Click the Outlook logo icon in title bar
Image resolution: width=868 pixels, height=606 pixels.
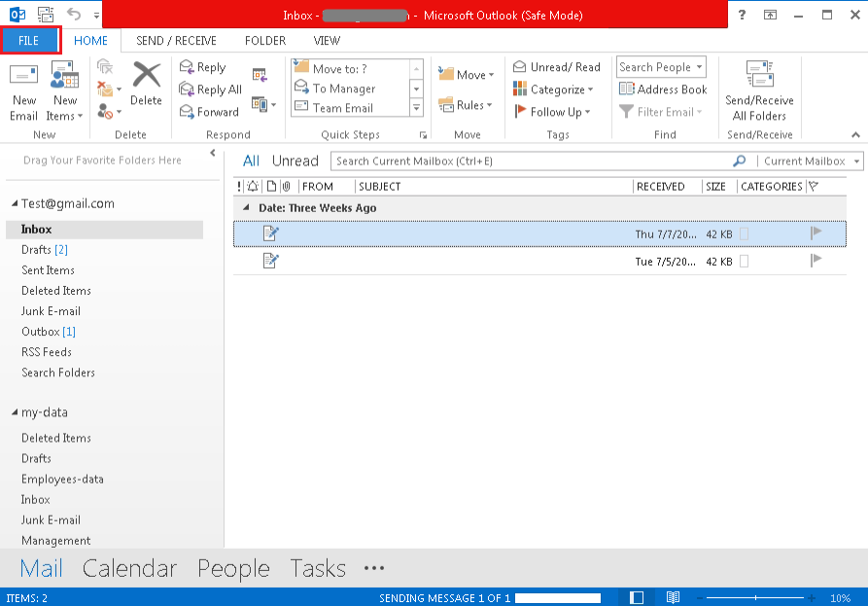coord(17,15)
